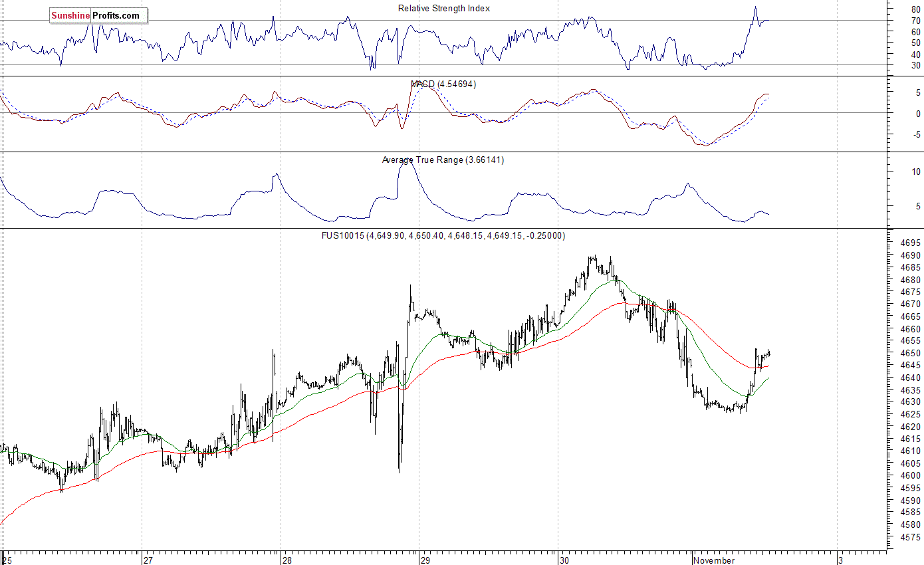The image size is (924, 565).
Task: Click price axis label 4620
Action: click(x=911, y=427)
